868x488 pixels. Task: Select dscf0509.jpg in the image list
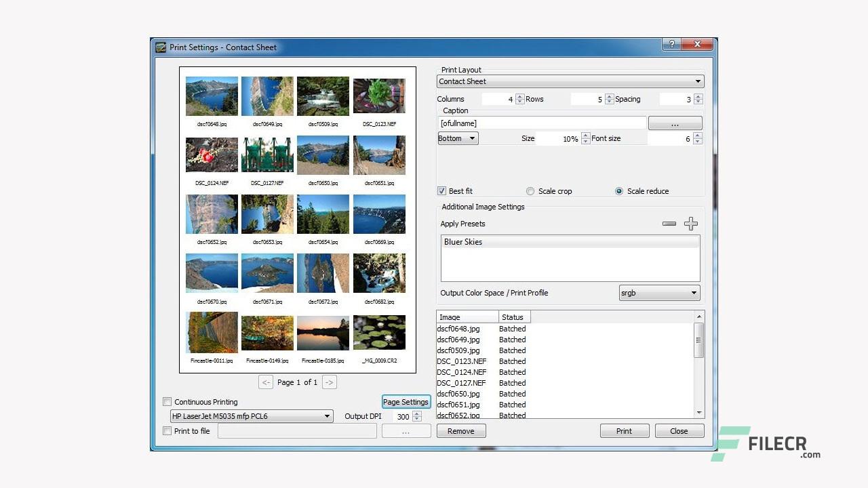(x=458, y=350)
